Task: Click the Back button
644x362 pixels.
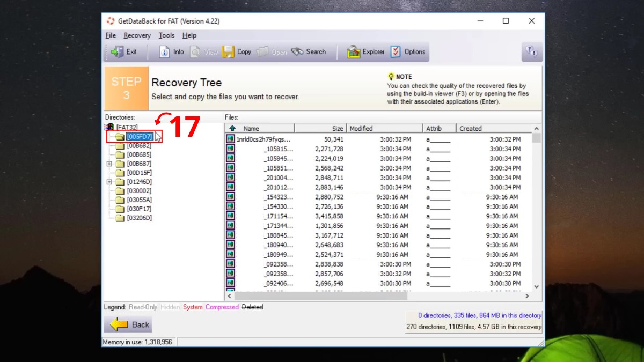Action: pos(128,324)
